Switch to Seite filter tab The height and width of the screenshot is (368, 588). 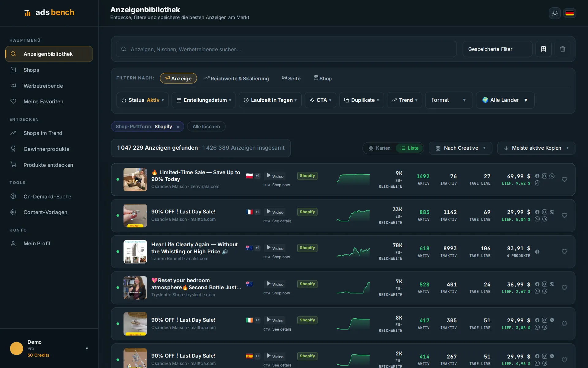(291, 79)
